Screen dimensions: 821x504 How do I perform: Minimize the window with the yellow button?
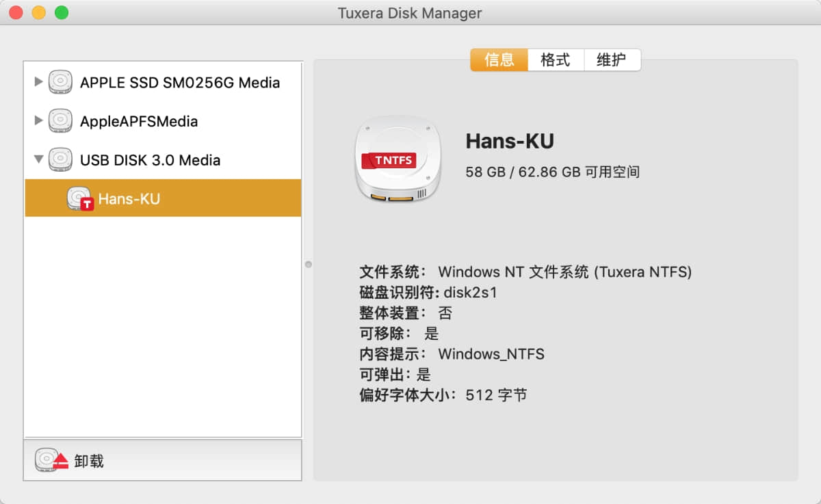tap(38, 13)
